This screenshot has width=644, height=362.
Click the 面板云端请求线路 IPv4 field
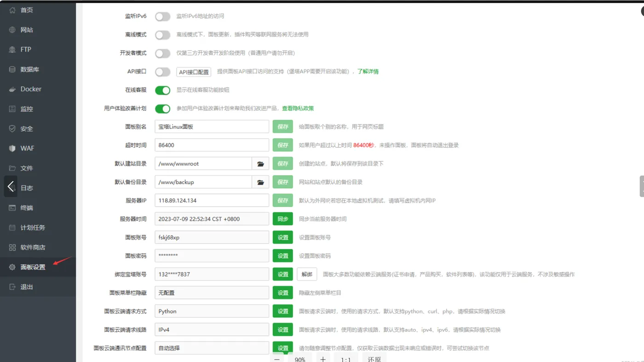coord(212,330)
